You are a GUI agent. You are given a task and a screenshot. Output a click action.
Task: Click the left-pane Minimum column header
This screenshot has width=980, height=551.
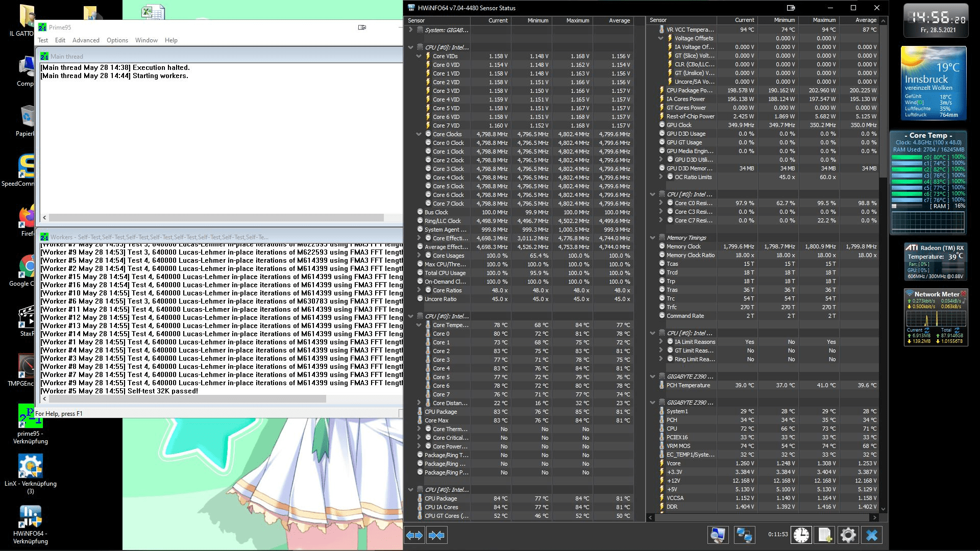531,20
